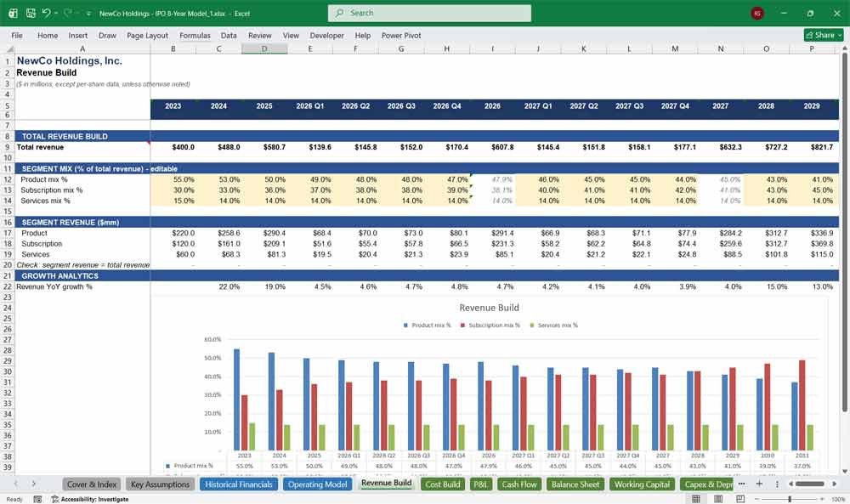Switch to the Balance Sheet tab
Image resolution: width=850 pixels, height=504 pixels.
pos(575,484)
